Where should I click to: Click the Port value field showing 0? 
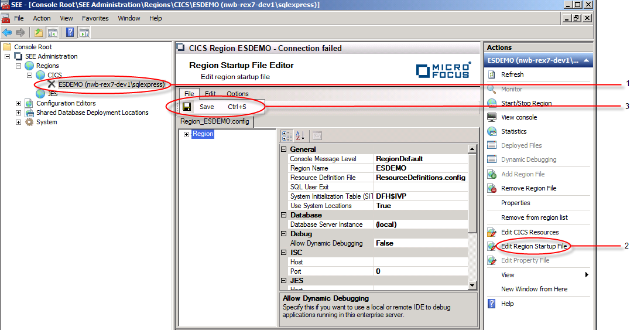click(x=420, y=271)
